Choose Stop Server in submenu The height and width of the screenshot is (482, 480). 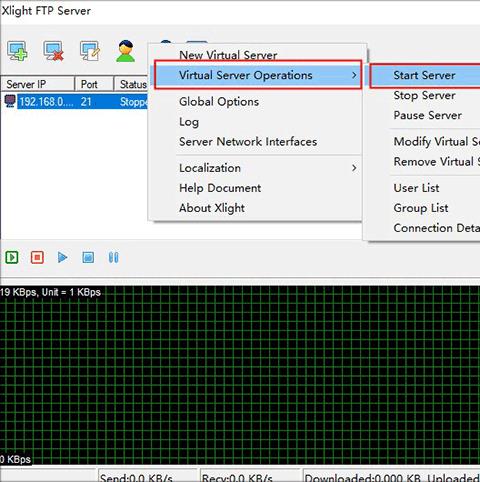click(424, 95)
